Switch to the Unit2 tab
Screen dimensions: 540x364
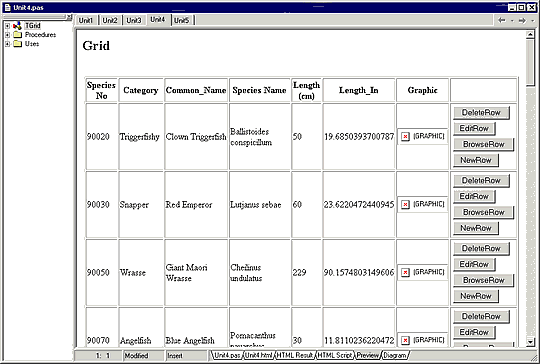[x=110, y=20]
